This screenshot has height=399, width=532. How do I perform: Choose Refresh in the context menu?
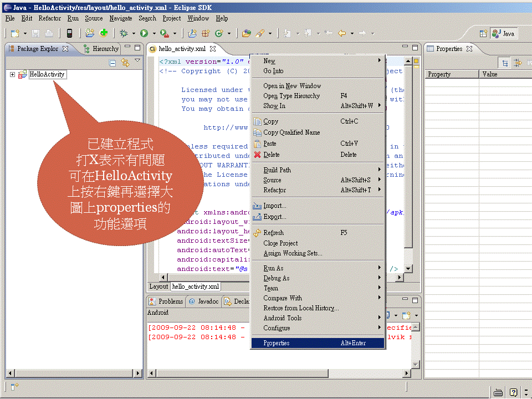318,233
